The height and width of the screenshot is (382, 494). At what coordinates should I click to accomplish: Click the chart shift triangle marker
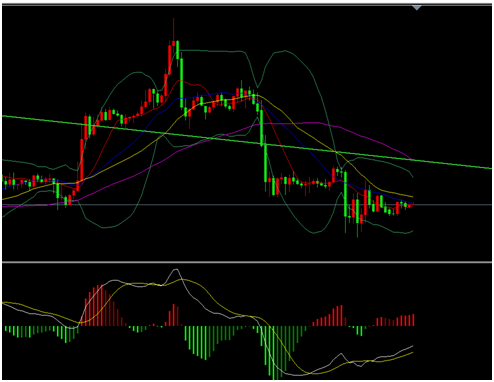(x=417, y=8)
